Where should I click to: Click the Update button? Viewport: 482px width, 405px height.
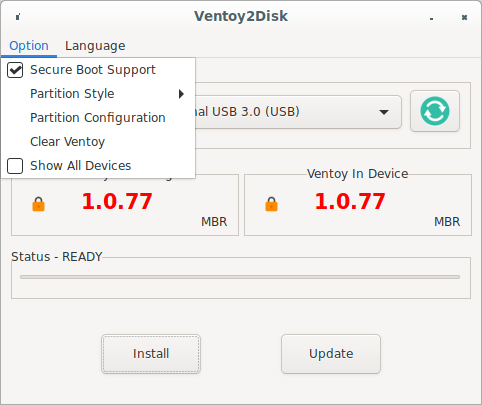[331, 354]
